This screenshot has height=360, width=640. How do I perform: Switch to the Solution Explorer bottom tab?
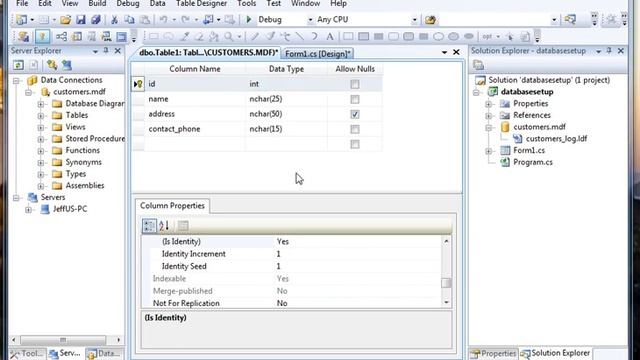556,353
